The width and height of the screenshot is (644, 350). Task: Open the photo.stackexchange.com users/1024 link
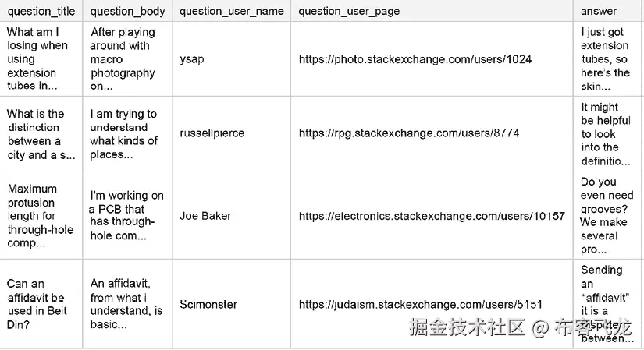click(x=415, y=59)
